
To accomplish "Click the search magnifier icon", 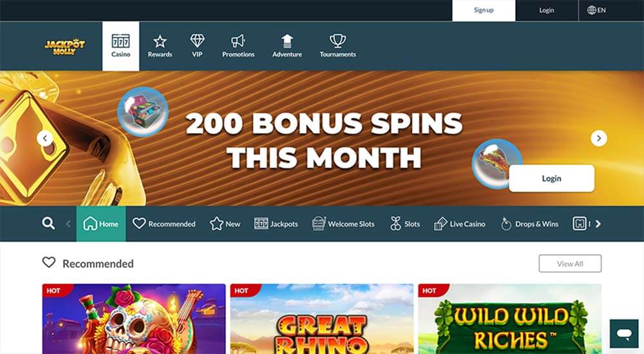I will [48, 223].
